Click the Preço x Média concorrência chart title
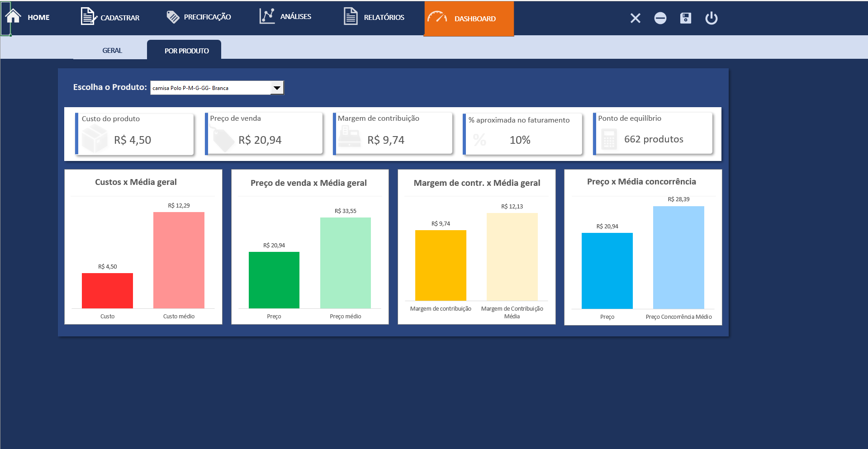 point(641,182)
